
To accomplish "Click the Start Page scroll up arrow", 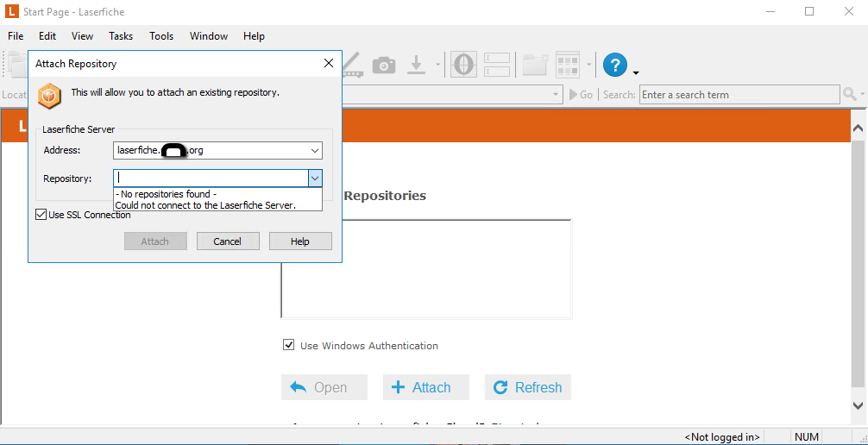I will coord(858,128).
